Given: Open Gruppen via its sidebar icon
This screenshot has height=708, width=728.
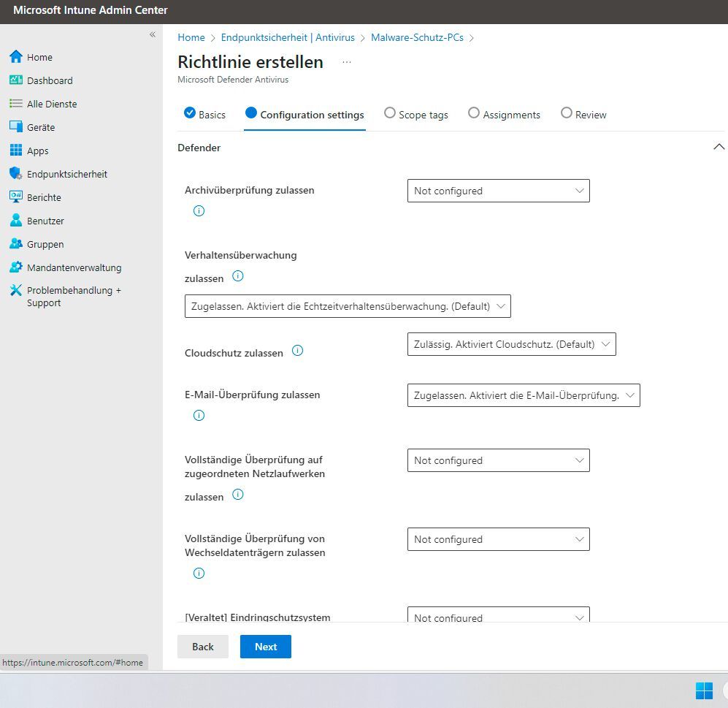Looking at the screenshot, I should pyautogui.click(x=16, y=244).
